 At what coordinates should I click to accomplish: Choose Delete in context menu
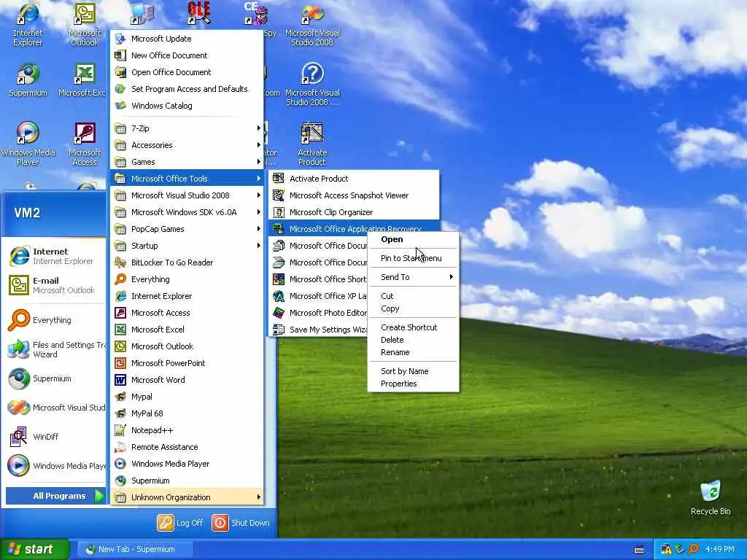413,340
